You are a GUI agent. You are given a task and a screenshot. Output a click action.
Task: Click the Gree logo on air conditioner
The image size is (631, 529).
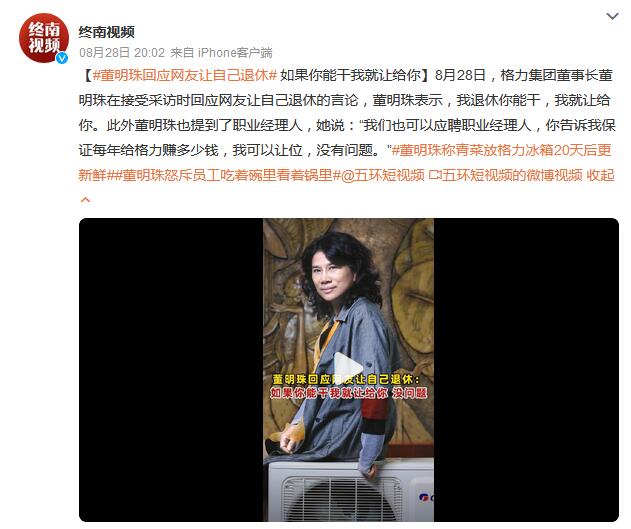coord(426,497)
